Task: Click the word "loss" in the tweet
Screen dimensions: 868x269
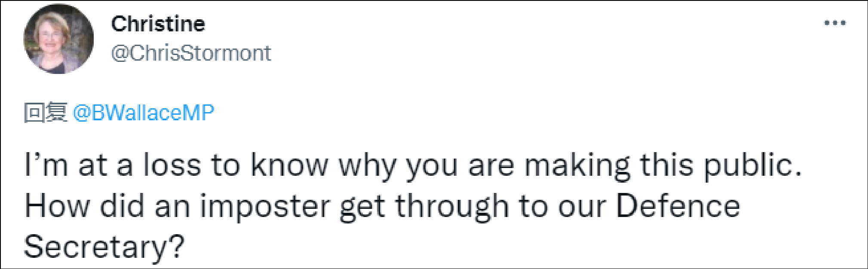Action: click(x=172, y=165)
